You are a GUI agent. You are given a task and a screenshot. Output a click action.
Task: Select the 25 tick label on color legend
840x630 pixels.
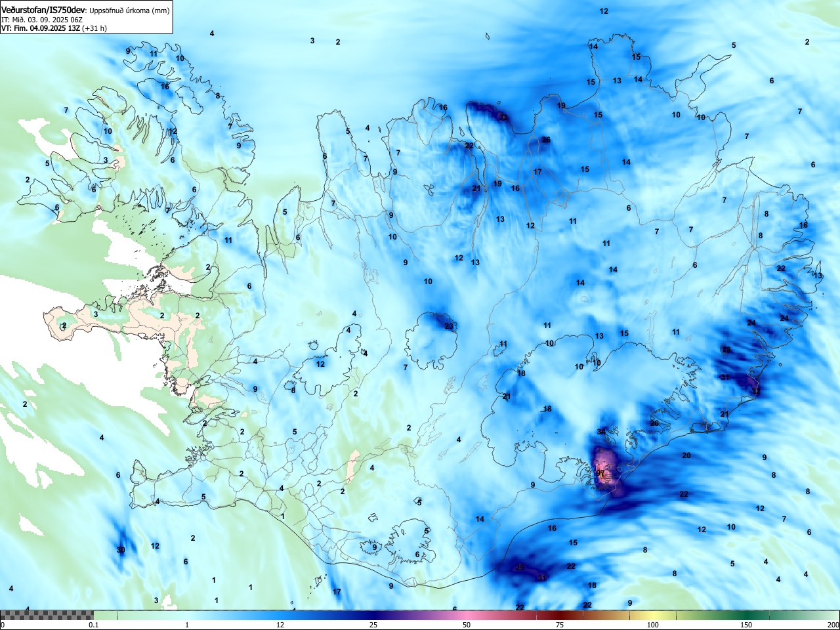[x=373, y=625]
